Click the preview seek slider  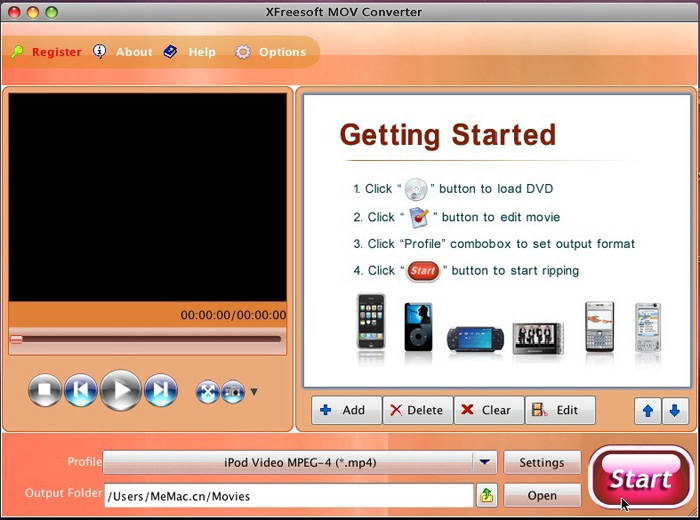click(x=147, y=339)
